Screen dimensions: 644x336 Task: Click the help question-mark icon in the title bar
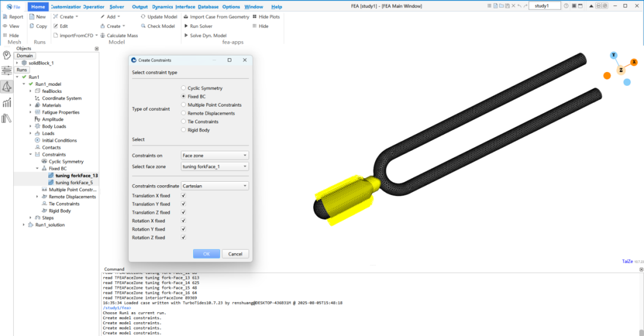566,6
